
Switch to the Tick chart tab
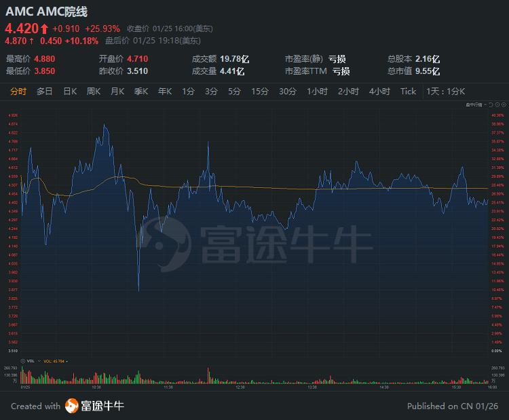[x=408, y=92]
